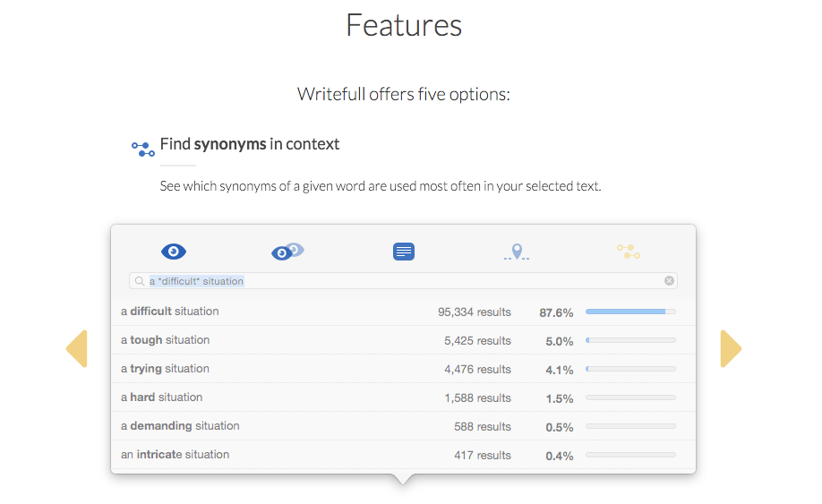Go to previous feature with left arrow
Viewport: 822px width, 504px height.
pyautogui.click(x=76, y=349)
